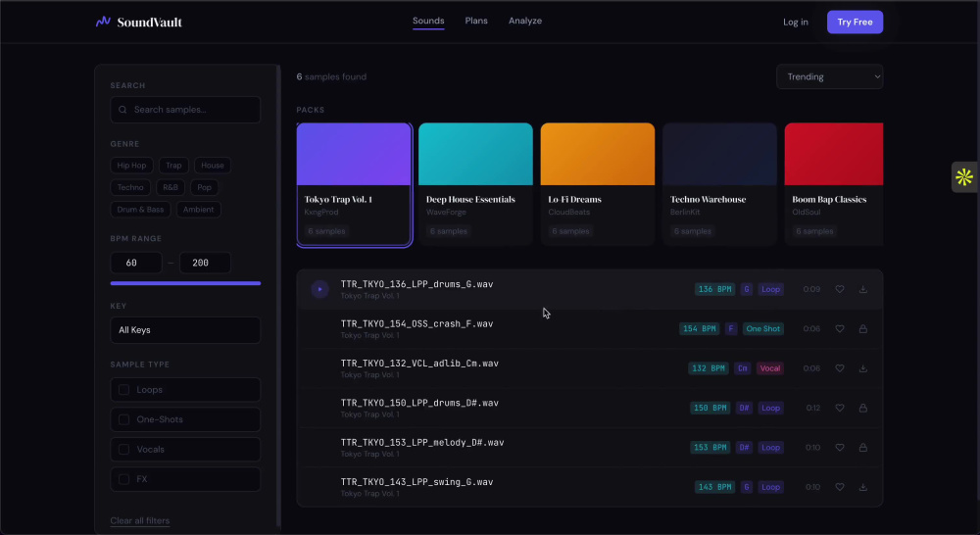Focus the Search samples input
Image resolution: width=980 pixels, height=535 pixels.
tap(185, 110)
